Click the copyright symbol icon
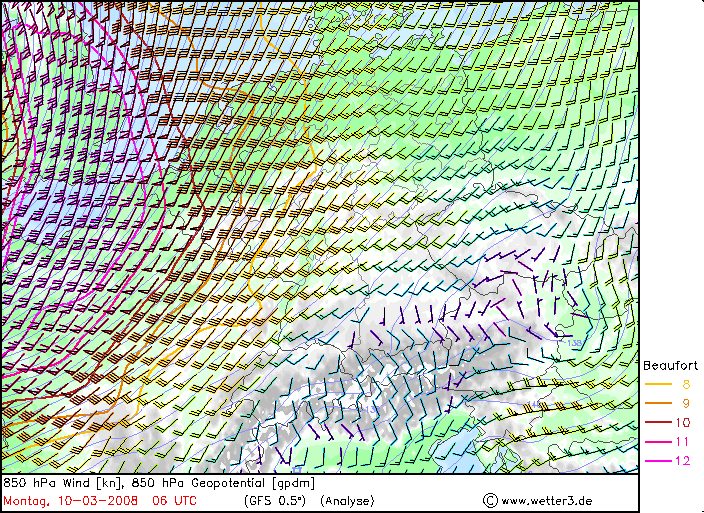Screen dimensions: 704x513 [x=490, y=499]
